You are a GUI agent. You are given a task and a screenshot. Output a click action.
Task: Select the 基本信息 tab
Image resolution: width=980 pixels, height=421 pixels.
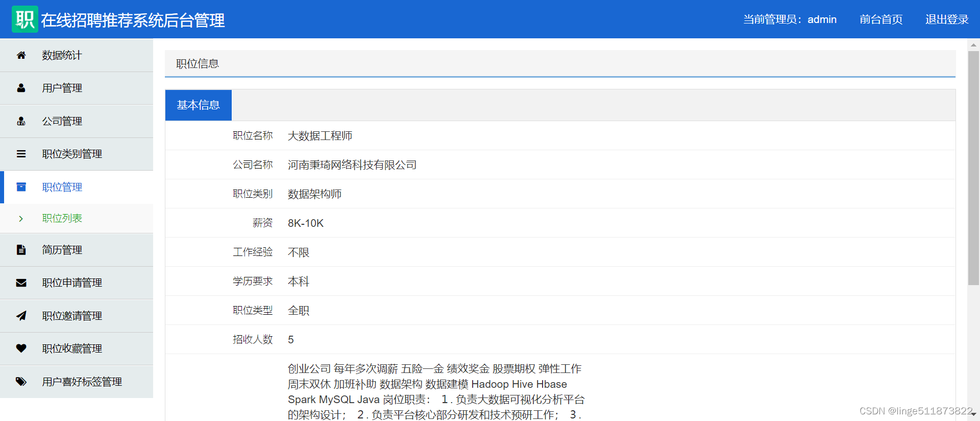[x=198, y=105]
